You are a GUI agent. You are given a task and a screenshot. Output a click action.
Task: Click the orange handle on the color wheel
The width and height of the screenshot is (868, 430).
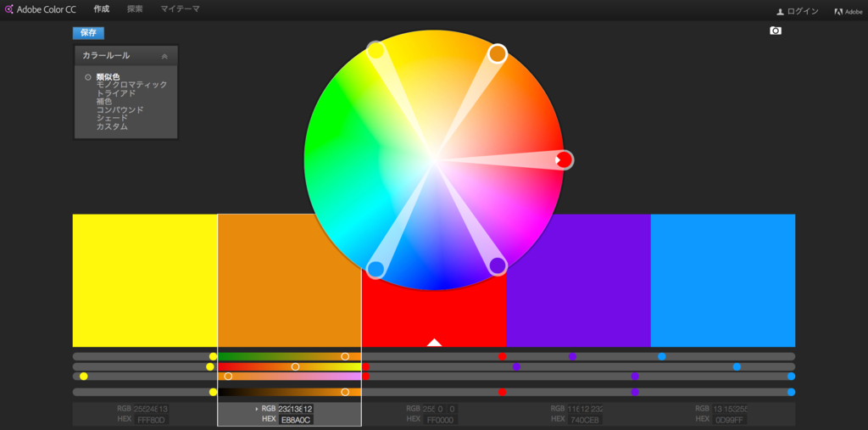click(x=498, y=53)
